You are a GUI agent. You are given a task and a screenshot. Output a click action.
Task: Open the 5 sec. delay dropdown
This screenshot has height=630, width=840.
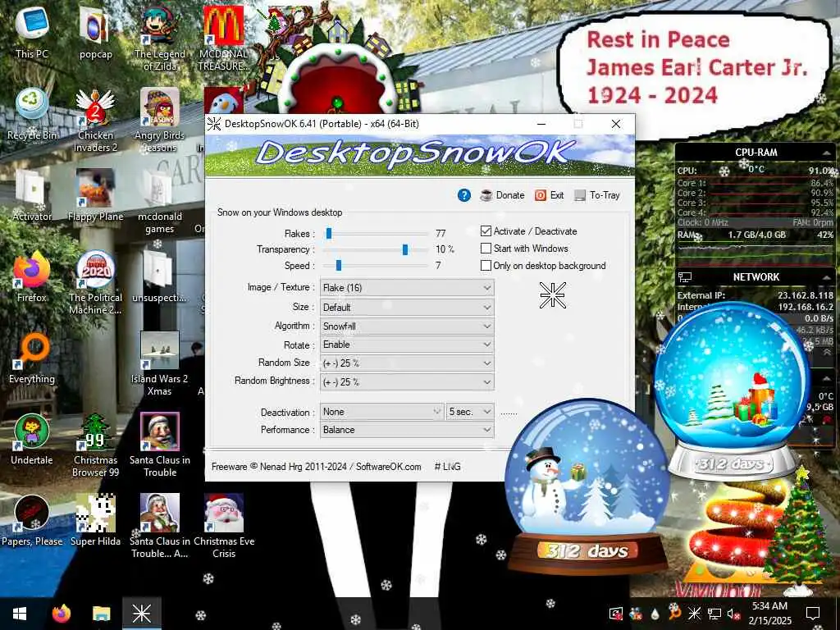tap(470, 412)
